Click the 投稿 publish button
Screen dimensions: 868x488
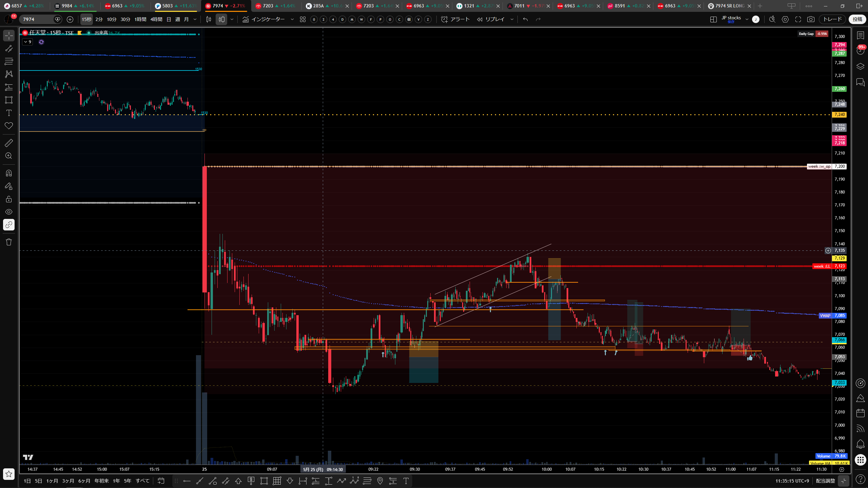pyautogui.click(x=857, y=19)
